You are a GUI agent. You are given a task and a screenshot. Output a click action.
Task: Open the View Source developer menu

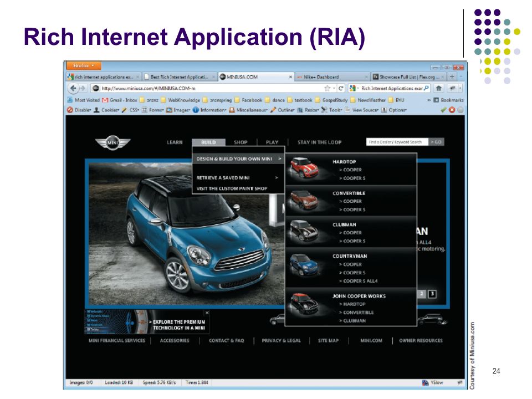362,110
